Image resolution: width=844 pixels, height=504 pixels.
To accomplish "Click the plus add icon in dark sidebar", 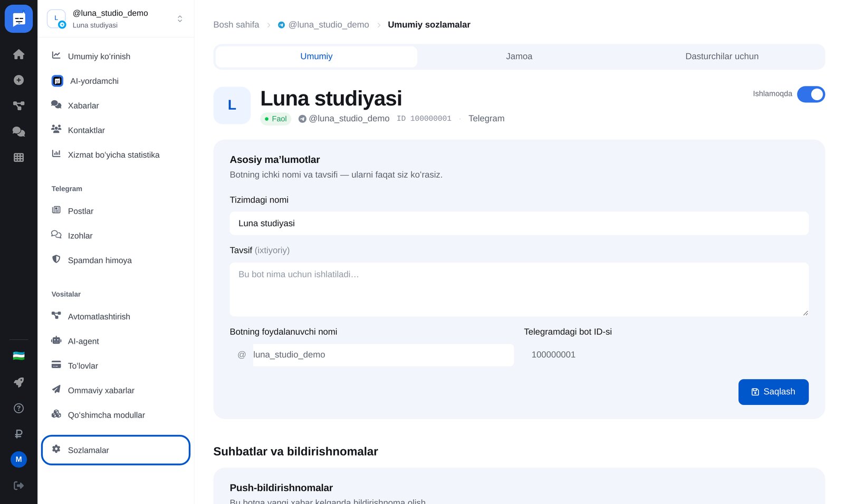I will [x=18, y=80].
